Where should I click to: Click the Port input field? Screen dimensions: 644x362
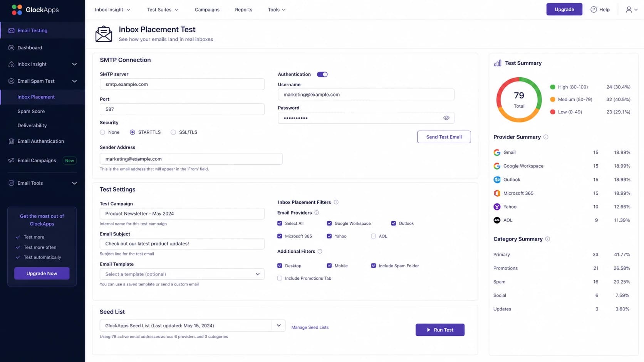[182, 109]
